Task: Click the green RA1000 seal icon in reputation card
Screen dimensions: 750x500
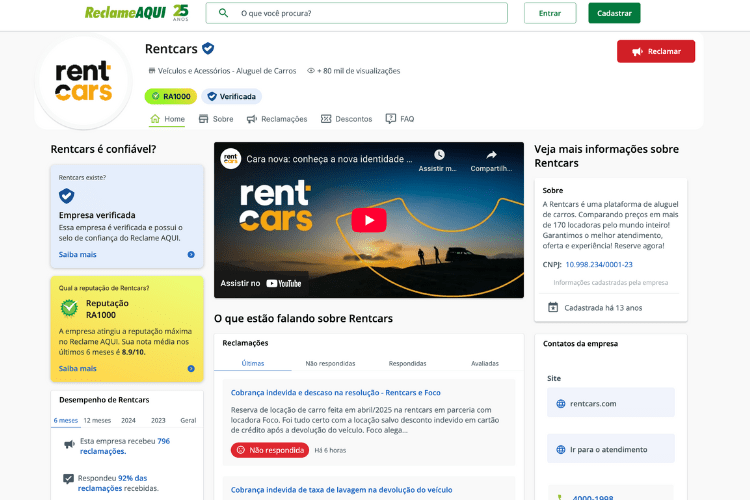Action: (69, 308)
